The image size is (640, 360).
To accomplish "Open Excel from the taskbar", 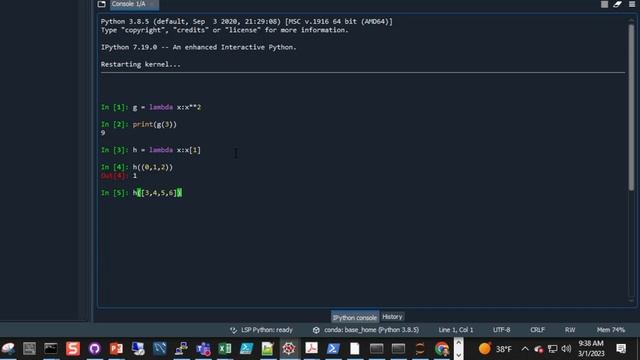I will (224, 349).
